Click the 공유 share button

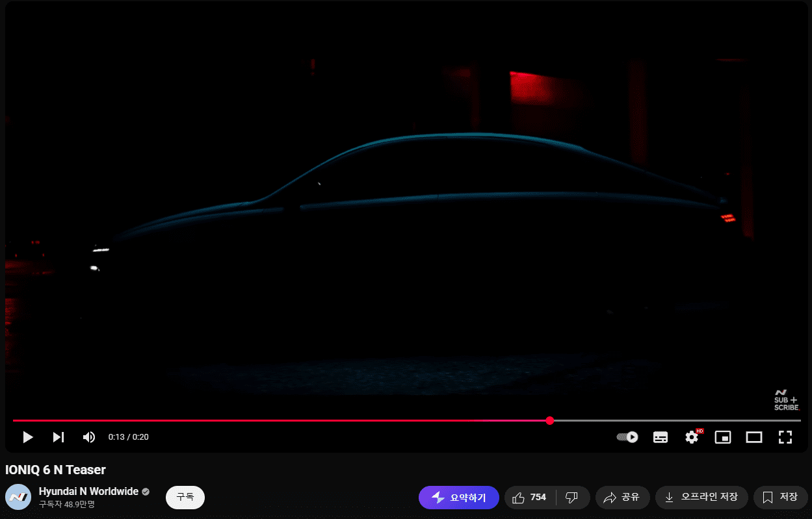tap(622, 498)
